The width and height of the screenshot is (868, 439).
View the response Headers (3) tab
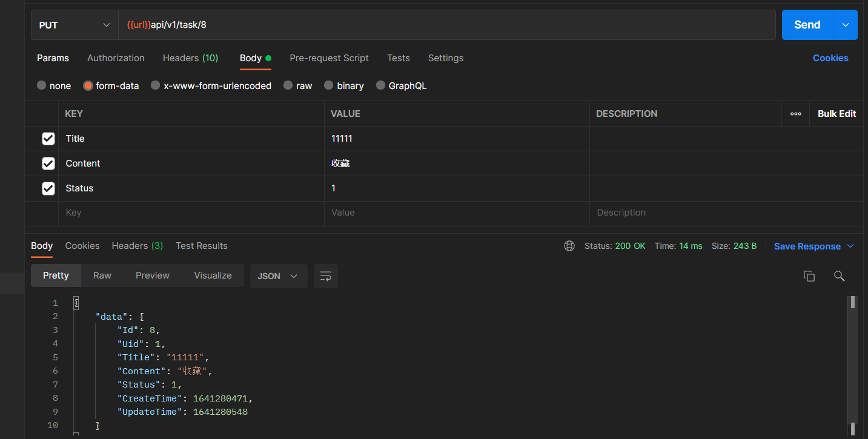(137, 246)
